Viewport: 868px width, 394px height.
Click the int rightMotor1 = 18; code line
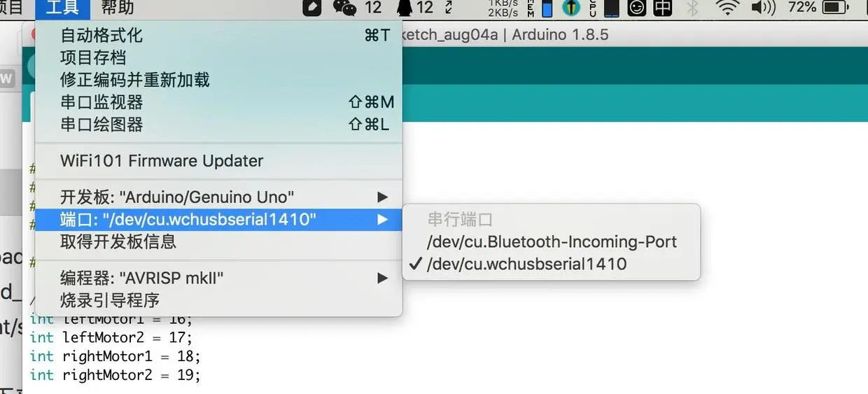[x=115, y=356]
